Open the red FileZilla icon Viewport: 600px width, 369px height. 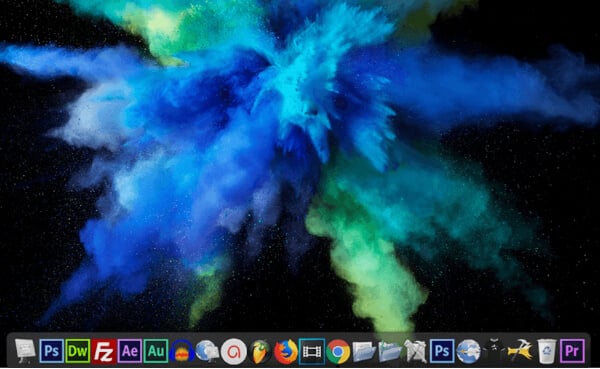[104, 351]
